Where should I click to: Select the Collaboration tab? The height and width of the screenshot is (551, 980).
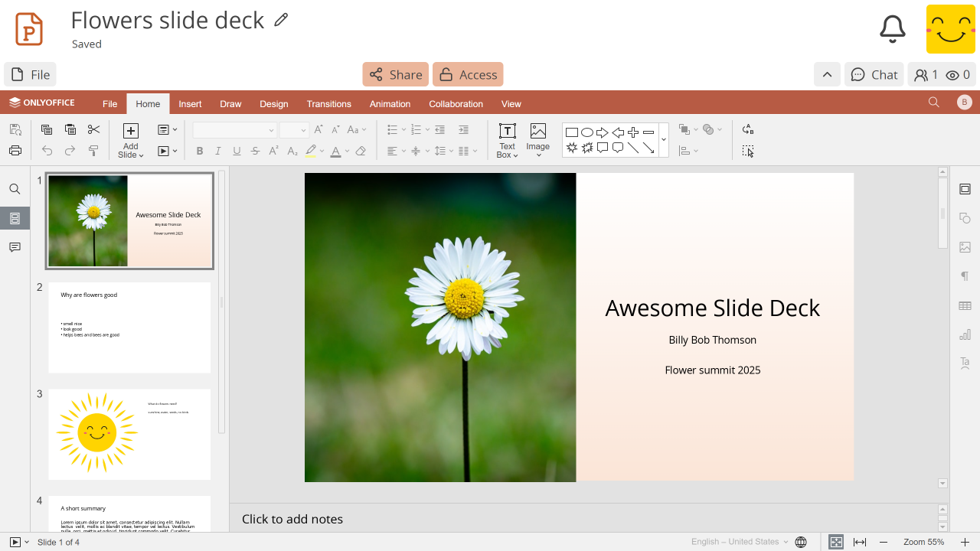(x=456, y=104)
